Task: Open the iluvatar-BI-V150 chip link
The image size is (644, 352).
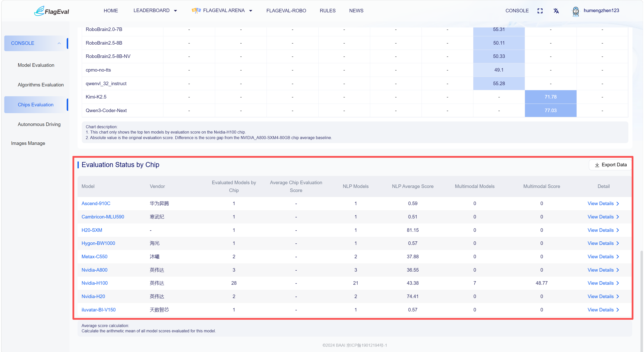Action: click(98, 310)
